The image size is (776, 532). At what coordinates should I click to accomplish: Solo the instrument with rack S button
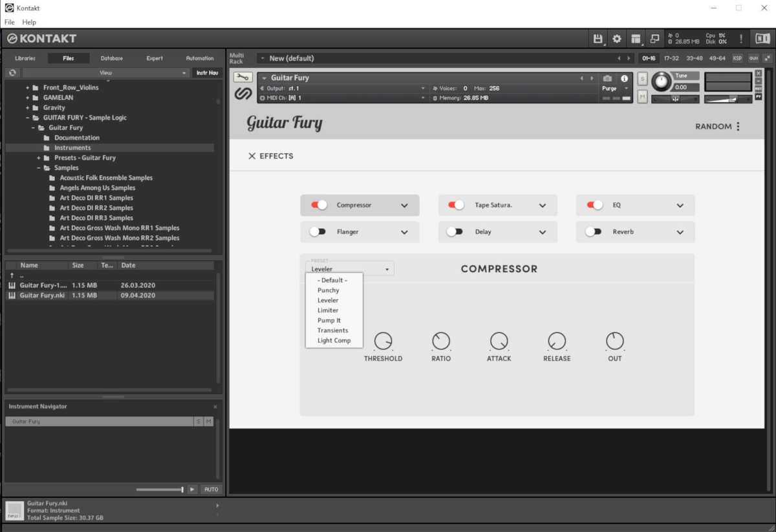(x=642, y=79)
